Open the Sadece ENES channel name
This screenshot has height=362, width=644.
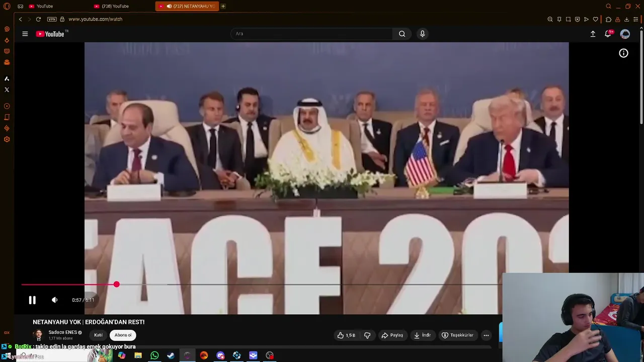click(x=62, y=332)
